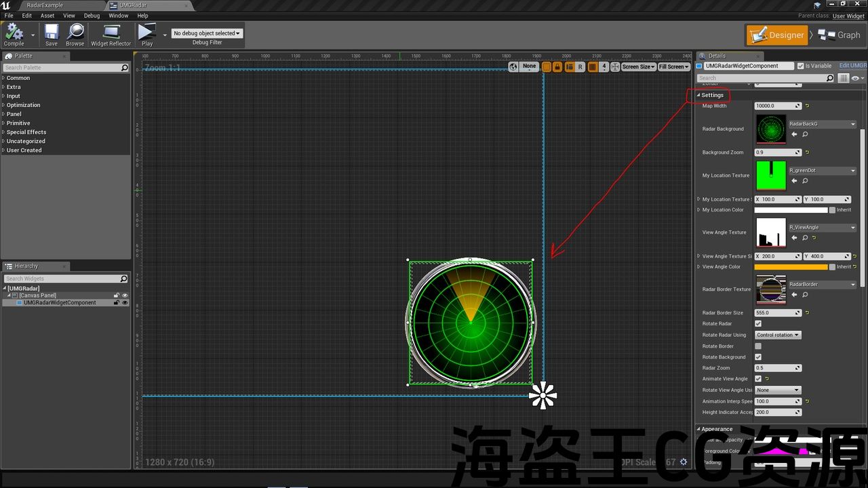Screen dimensions: 868x488
Task: Reset Map Width to default value
Action: coord(808,106)
